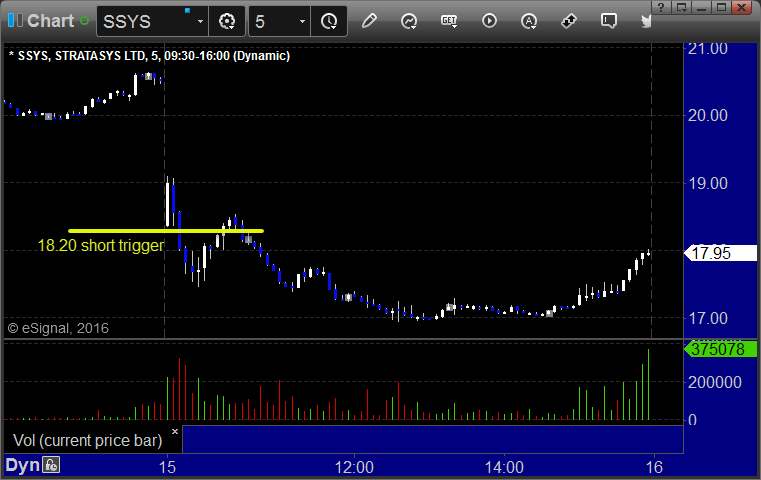
Task: Click the trade ticket toolbar icon
Action: 568,21
